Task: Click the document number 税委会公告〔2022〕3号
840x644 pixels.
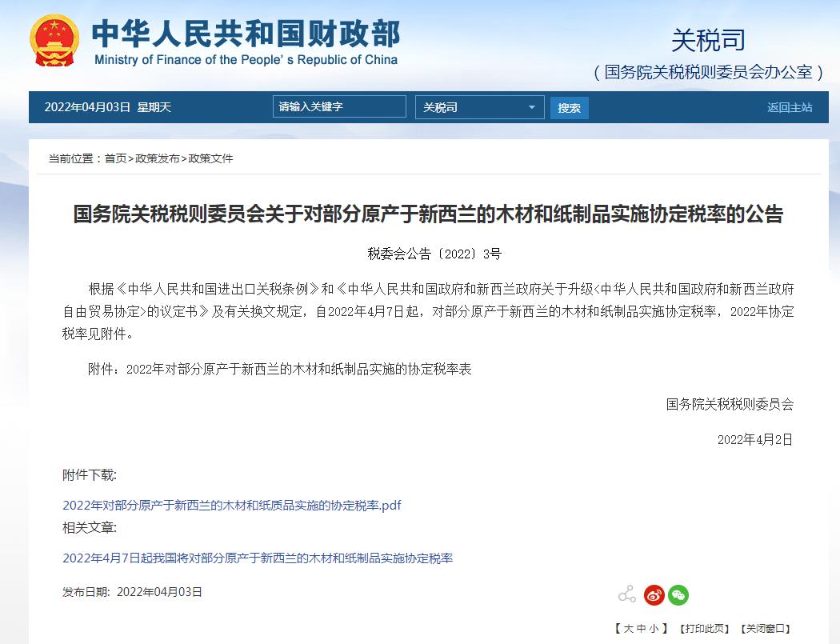Action: click(x=434, y=254)
